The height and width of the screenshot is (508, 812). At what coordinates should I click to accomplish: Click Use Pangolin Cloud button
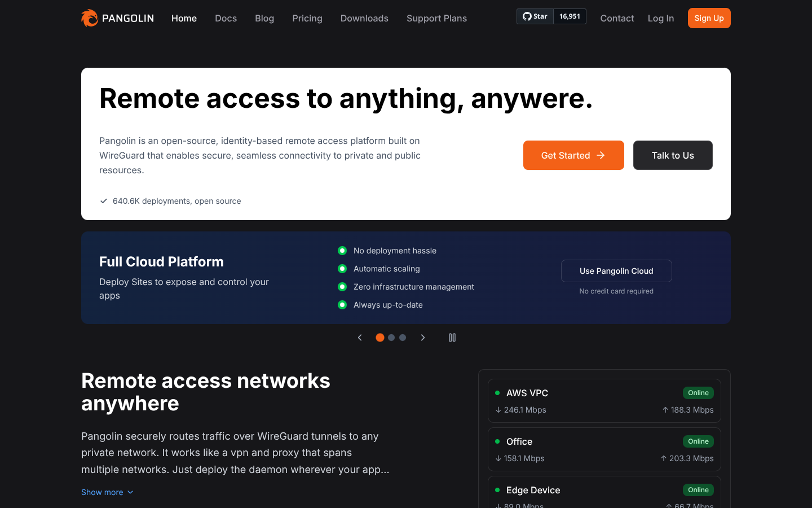click(616, 271)
